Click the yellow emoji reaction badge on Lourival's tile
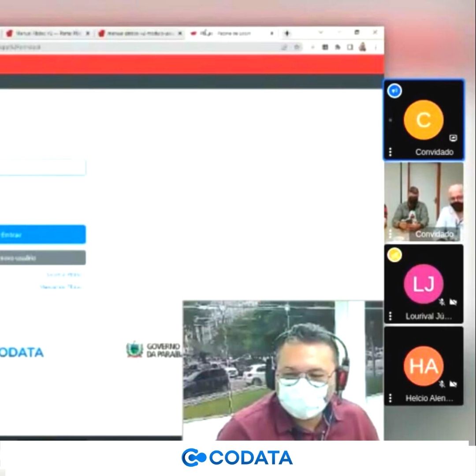 tap(394, 254)
